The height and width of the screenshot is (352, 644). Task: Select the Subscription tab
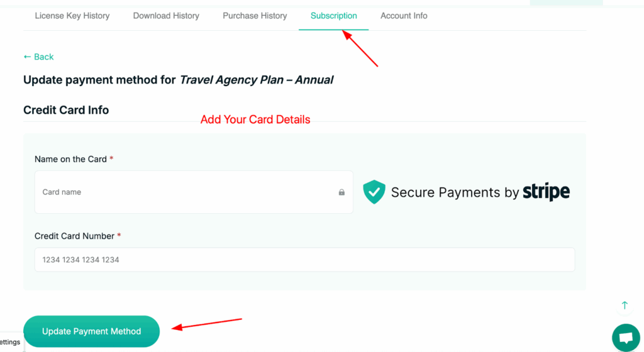(333, 16)
